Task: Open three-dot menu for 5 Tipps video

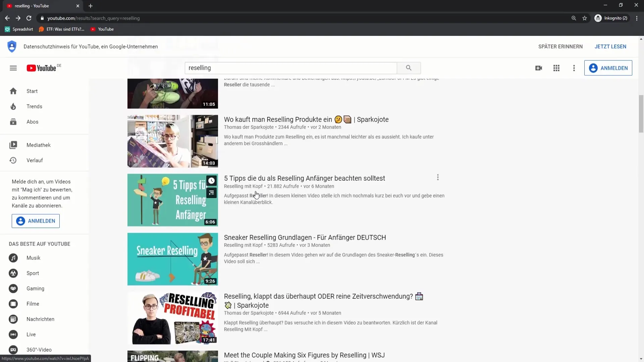Action: [438, 177]
